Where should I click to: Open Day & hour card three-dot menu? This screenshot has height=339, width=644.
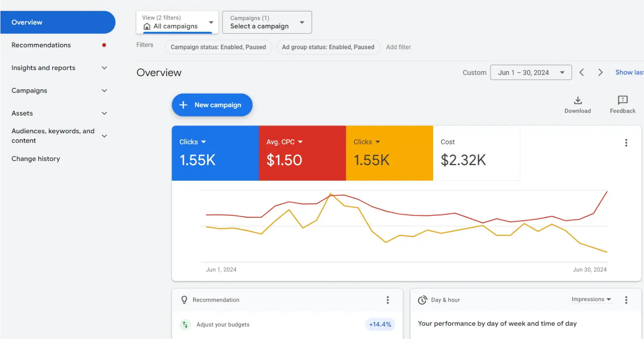coord(626,300)
